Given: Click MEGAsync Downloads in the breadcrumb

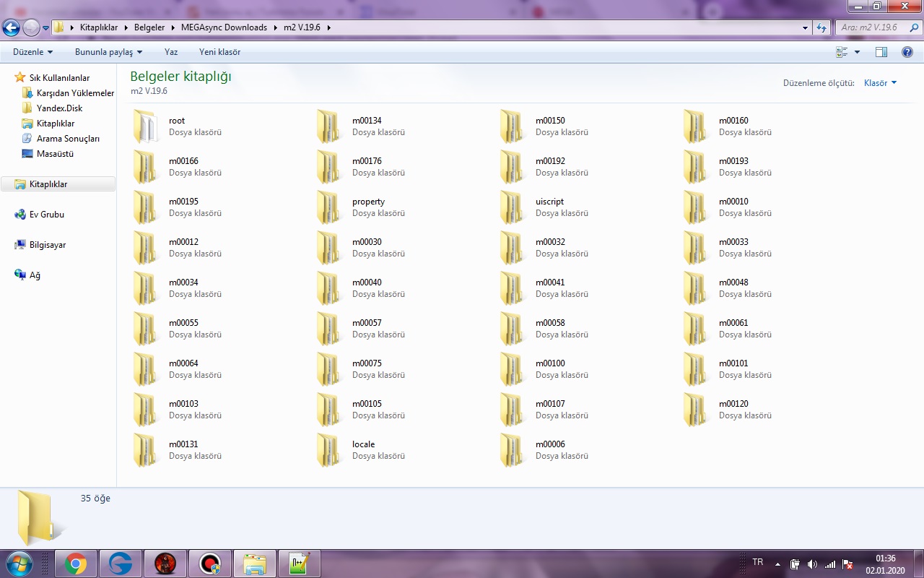Looking at the screenshot, I should pos(224,27).
